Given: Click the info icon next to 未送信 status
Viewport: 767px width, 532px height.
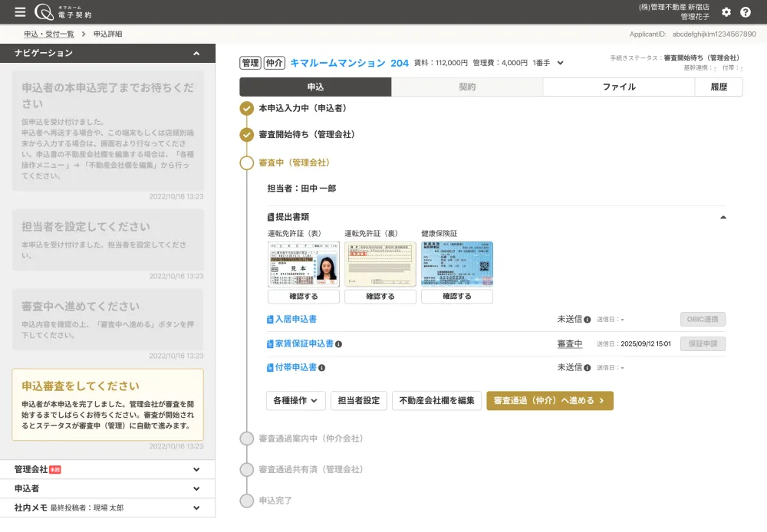Looking at the screenshot, I should coord(587,319).
